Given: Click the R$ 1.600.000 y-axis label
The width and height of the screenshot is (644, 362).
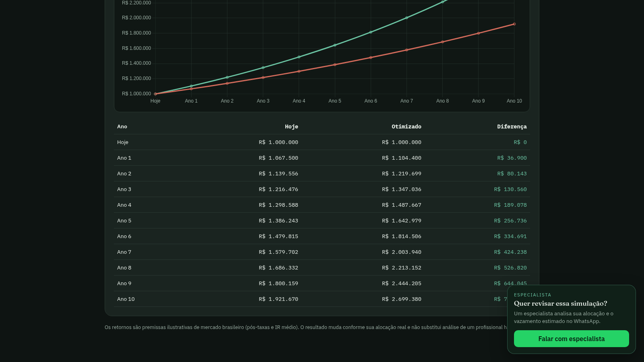Looking at the screenshot, I should [136, 48].
